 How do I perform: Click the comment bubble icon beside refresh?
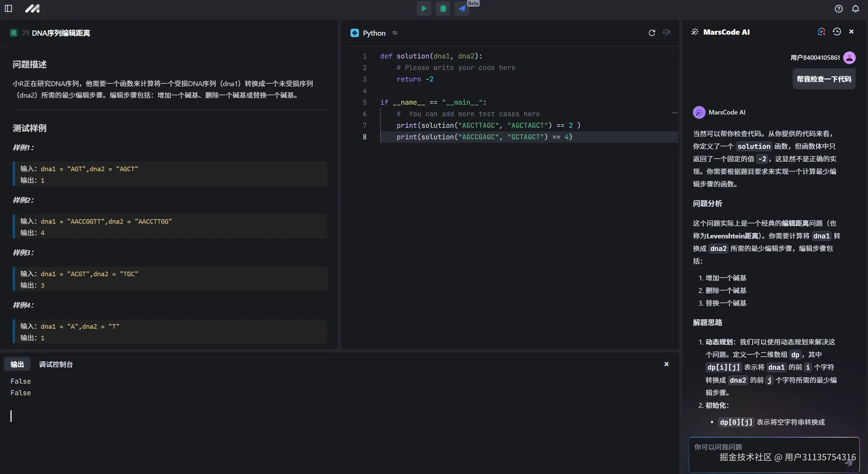click(x=667, y=33)
